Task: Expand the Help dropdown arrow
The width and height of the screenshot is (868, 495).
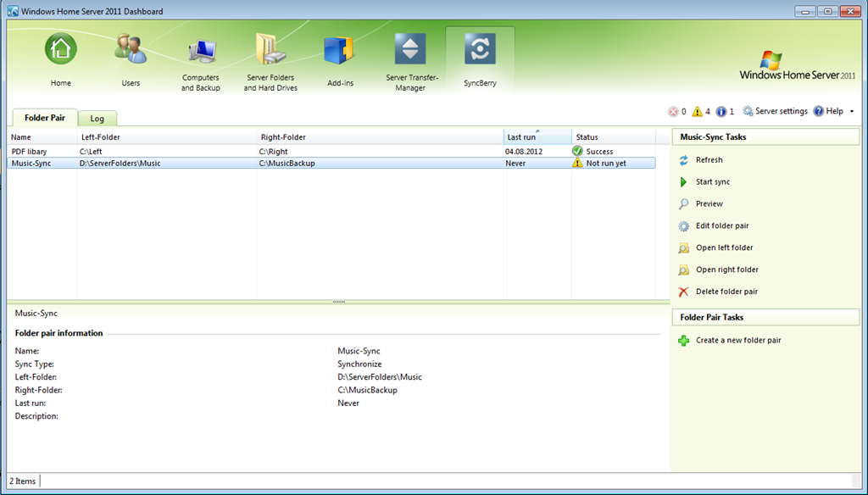Action: click(x=852, y=111)
